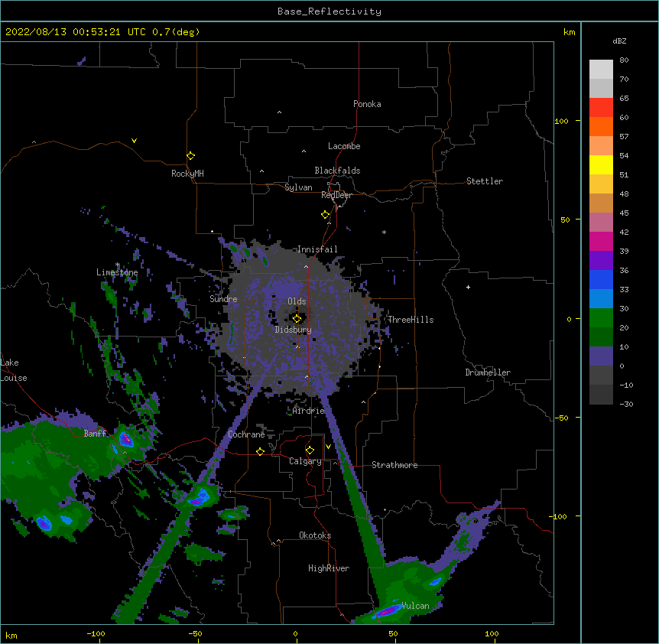The image size is (659, 644).
Task: Click the Didsbury city label
Action: tap(294, 330)
